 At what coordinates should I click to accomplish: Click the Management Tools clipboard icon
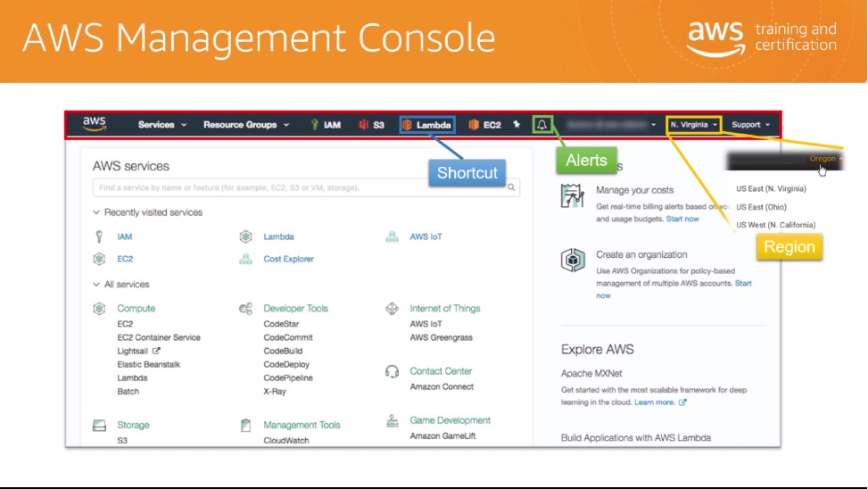pos(246,426)
